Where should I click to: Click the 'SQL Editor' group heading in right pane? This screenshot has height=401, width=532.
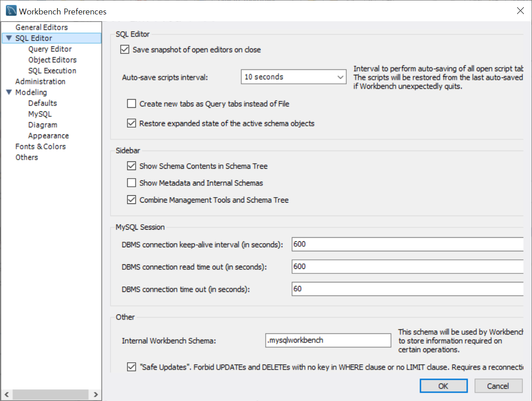[132, 34]
